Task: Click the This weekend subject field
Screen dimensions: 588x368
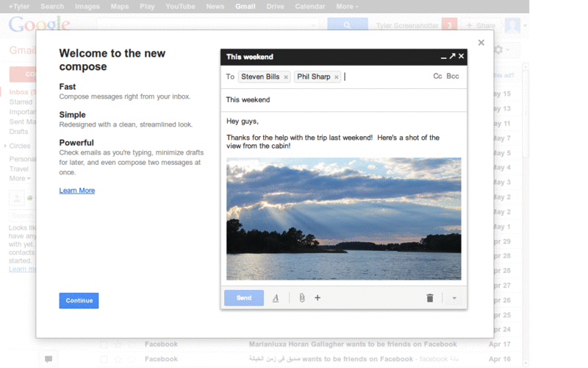Action: [343, 100]
